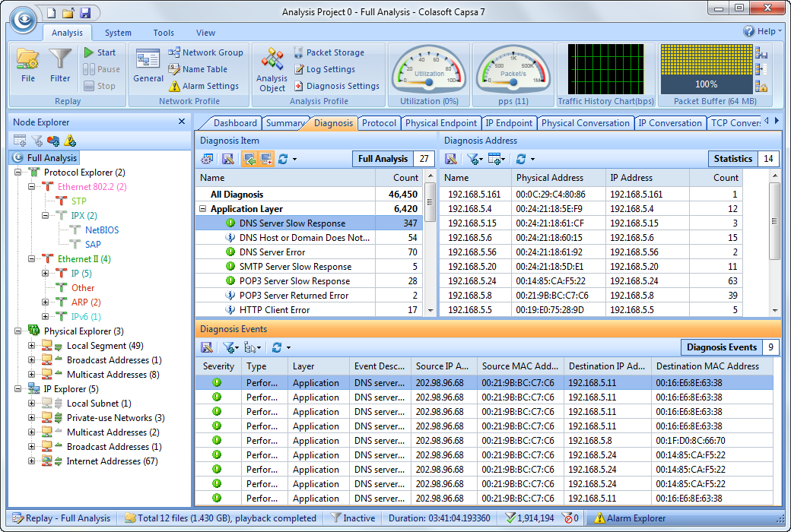Select the Filter tool in Replay group

pos(60,64)
